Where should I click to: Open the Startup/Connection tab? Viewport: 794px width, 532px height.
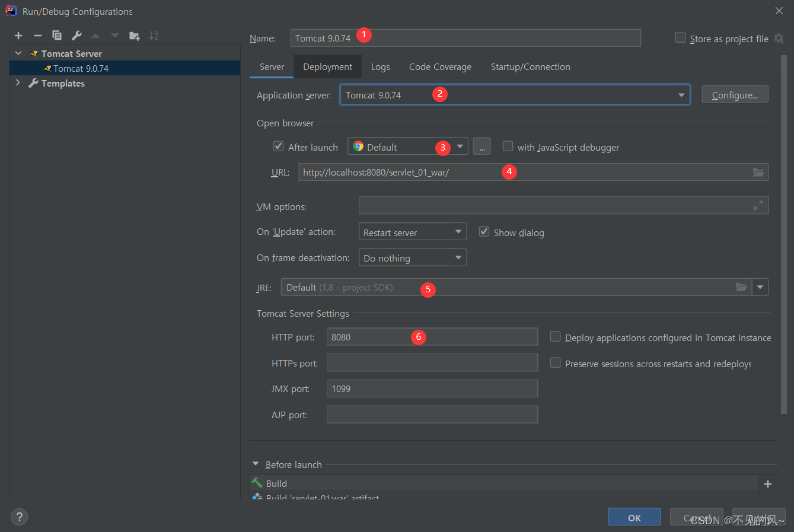coord(531,67)
